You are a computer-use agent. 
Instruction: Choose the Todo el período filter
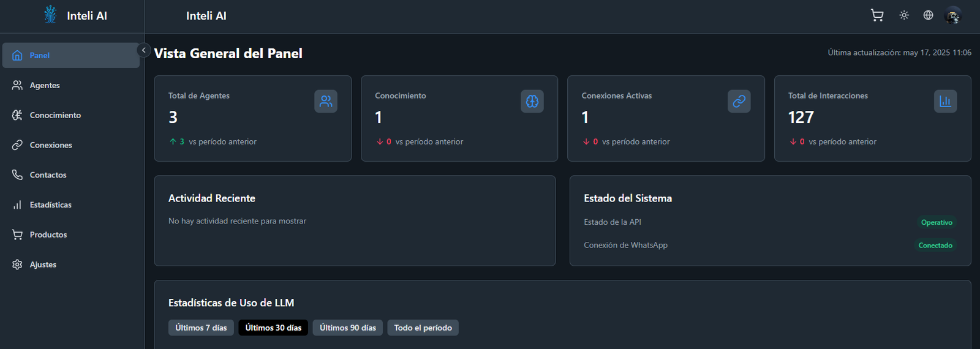[x=423, y=328]
